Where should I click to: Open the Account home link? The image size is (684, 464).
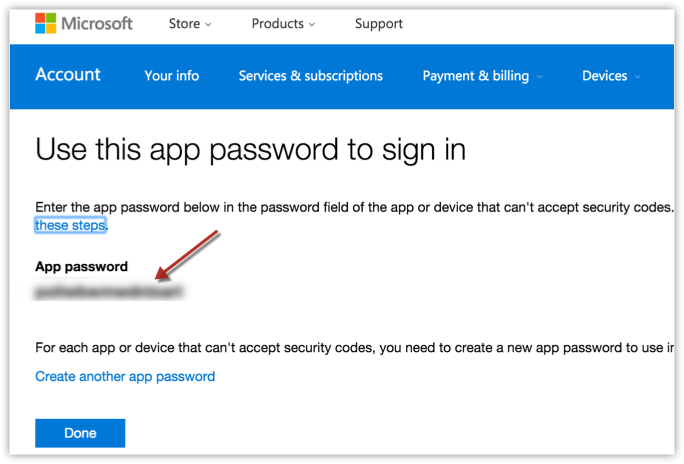tap(68, 75)
